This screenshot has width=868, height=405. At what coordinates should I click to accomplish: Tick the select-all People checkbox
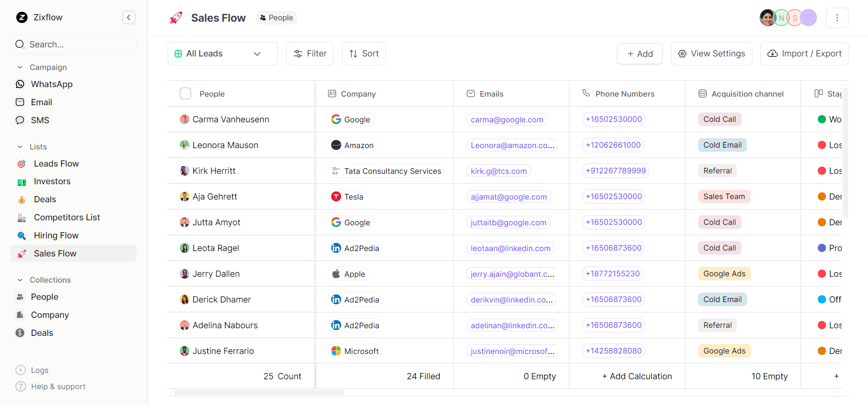185,94
